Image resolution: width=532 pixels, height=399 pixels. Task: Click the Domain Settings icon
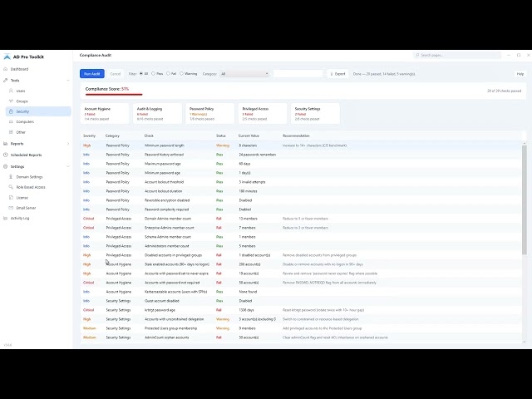click(11, 177)
